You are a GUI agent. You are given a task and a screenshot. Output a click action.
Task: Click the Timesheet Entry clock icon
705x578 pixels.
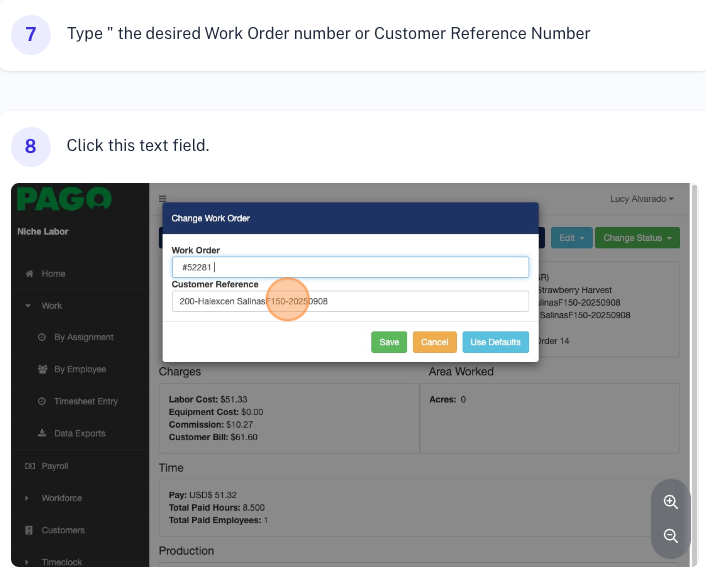tap(42, 402)
